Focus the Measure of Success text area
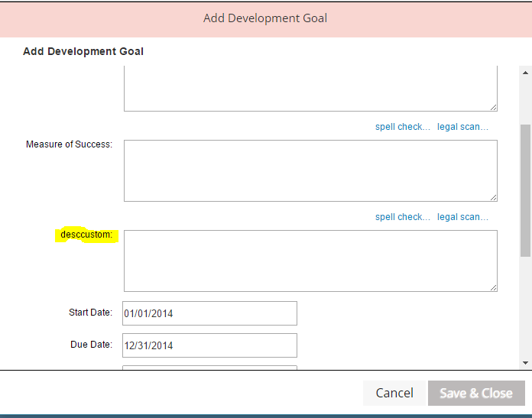Image resolution: width=532 pixels, height=418 pixels. tap(310, 170)
